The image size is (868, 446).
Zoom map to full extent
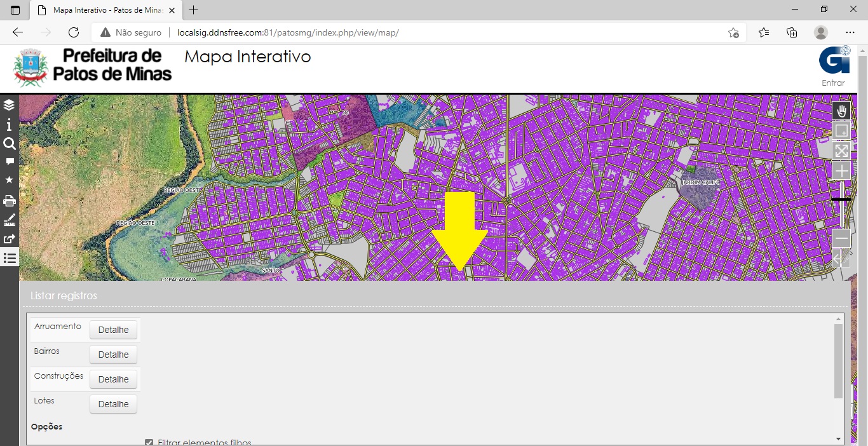pos(841,151)
